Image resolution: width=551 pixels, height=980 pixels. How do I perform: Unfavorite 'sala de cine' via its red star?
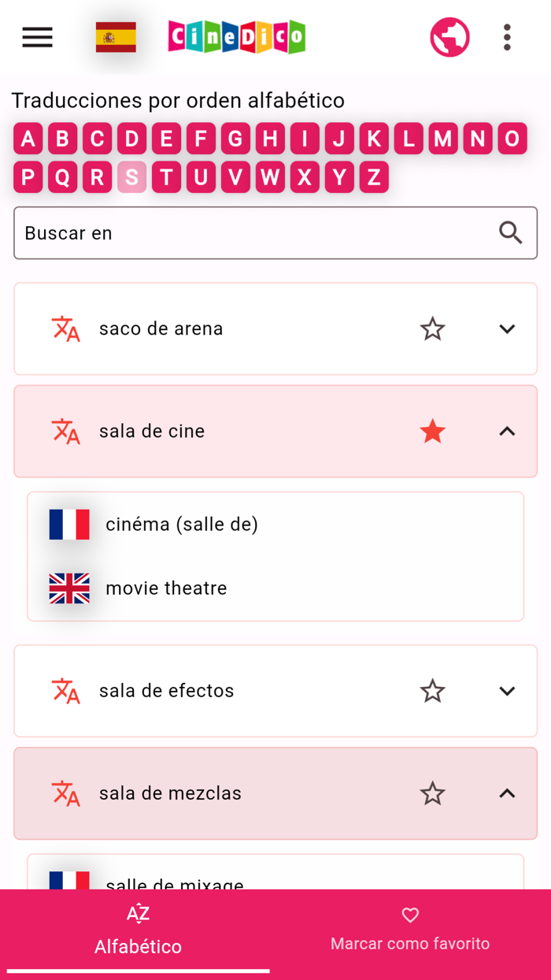click(432, 431)
